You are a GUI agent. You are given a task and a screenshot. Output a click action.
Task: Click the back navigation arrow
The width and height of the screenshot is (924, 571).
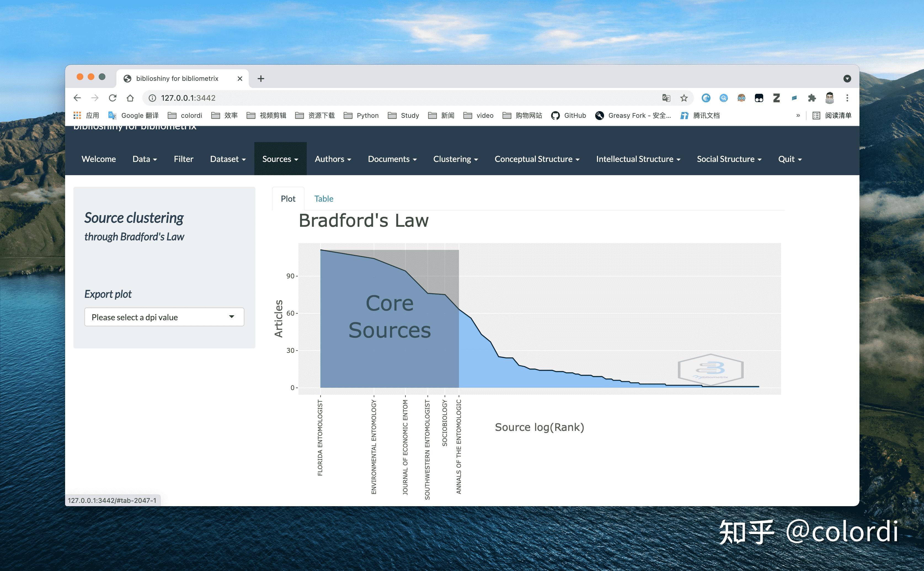[78, 98]
